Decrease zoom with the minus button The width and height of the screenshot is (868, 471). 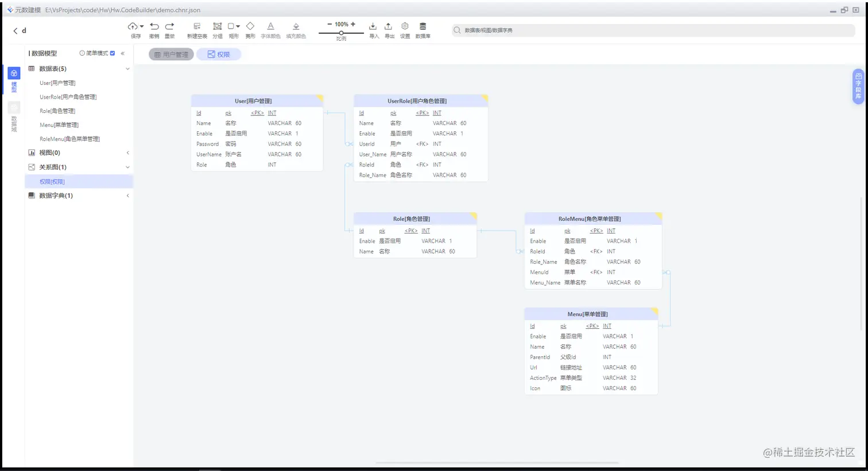[330, 24]
